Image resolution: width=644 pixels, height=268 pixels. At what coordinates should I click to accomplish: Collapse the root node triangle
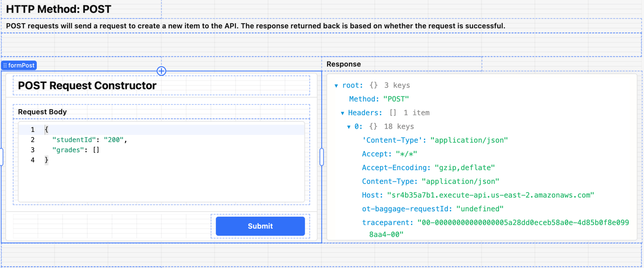(x=336, y=86)
